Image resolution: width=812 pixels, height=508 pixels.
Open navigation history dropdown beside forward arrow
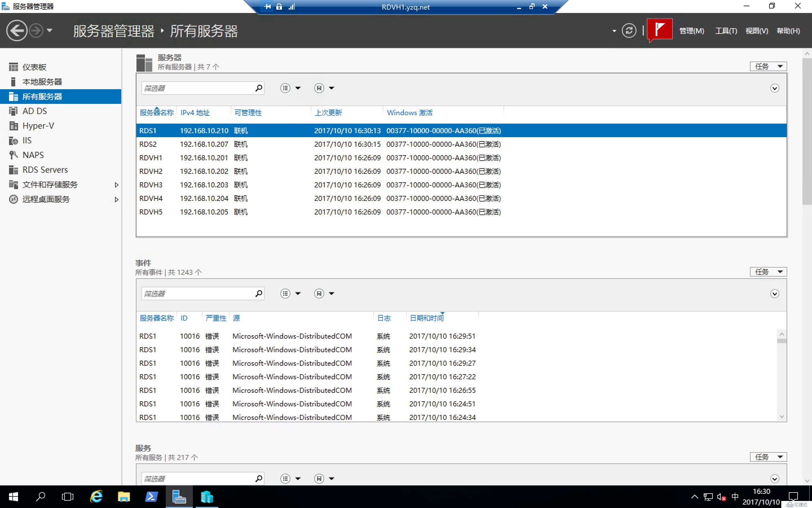pos(50,30)
